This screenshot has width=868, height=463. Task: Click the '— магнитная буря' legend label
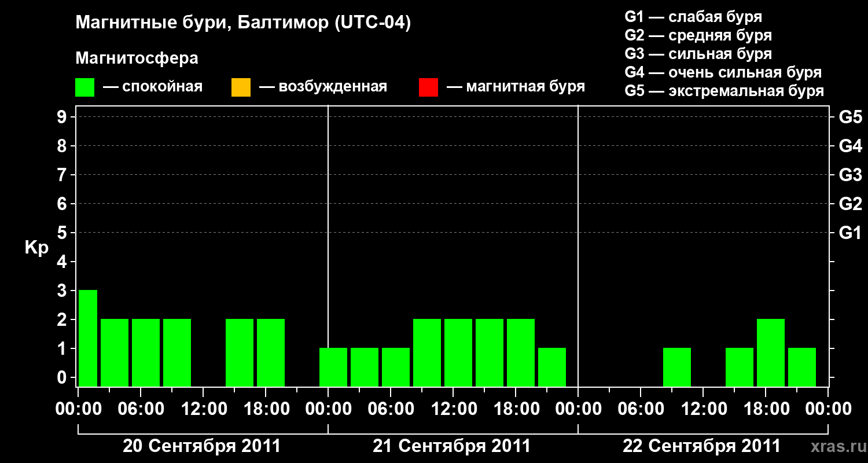516,87
